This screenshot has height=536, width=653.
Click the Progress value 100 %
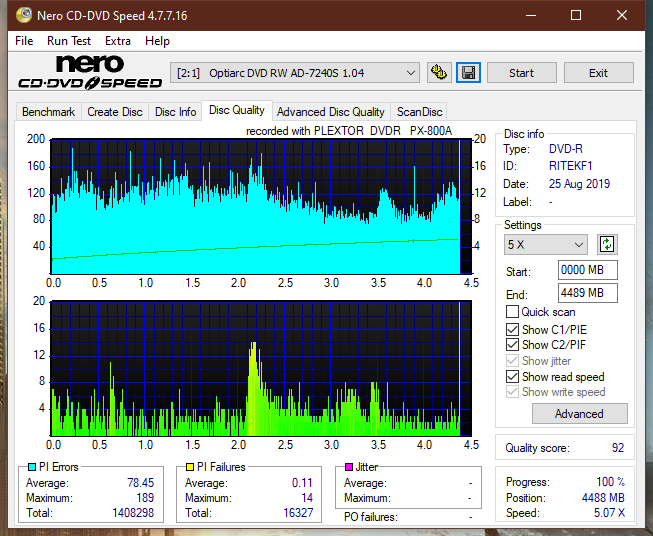click(610, 482)
